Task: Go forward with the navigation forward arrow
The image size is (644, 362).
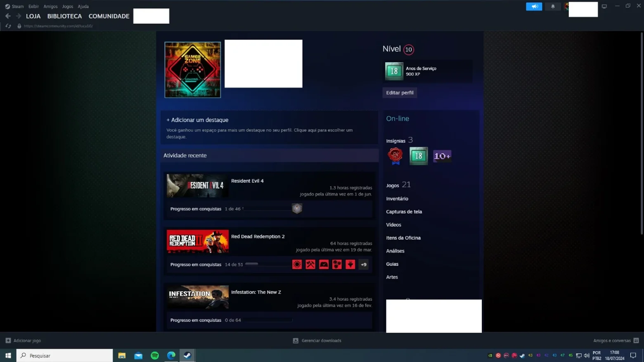Action: [x=19, y=16]
